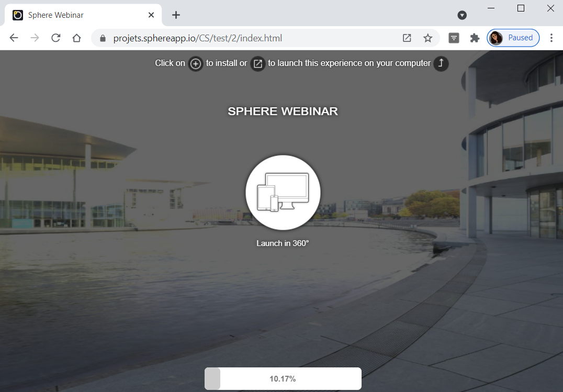
Task: Navigate back to the previous page
Action: (14, 38)
